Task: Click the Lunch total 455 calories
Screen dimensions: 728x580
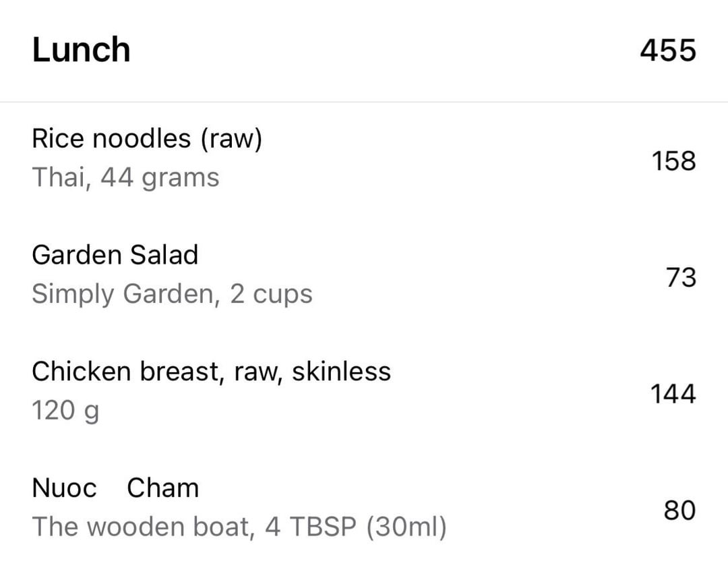Action: [x=667, y=50]
